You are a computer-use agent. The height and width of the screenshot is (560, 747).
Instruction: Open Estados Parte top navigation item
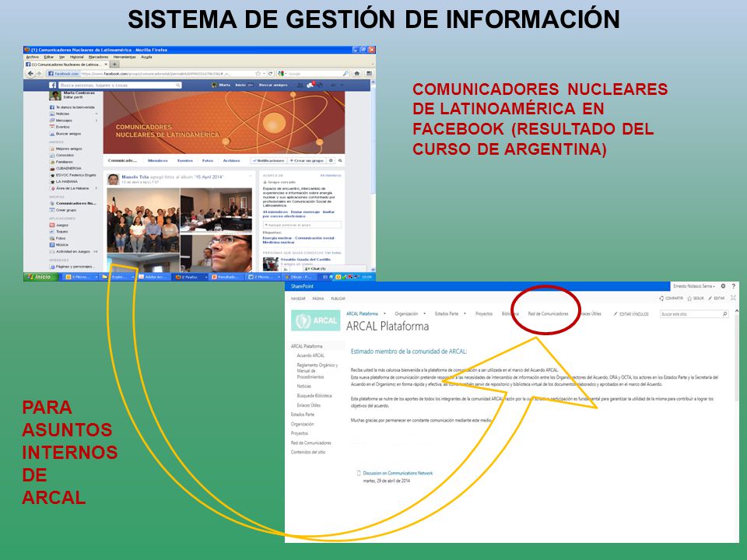[x=447, y=313]
